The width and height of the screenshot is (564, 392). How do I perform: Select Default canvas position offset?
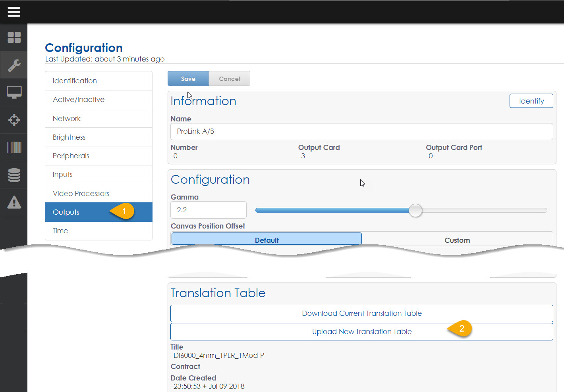[267, 240]
